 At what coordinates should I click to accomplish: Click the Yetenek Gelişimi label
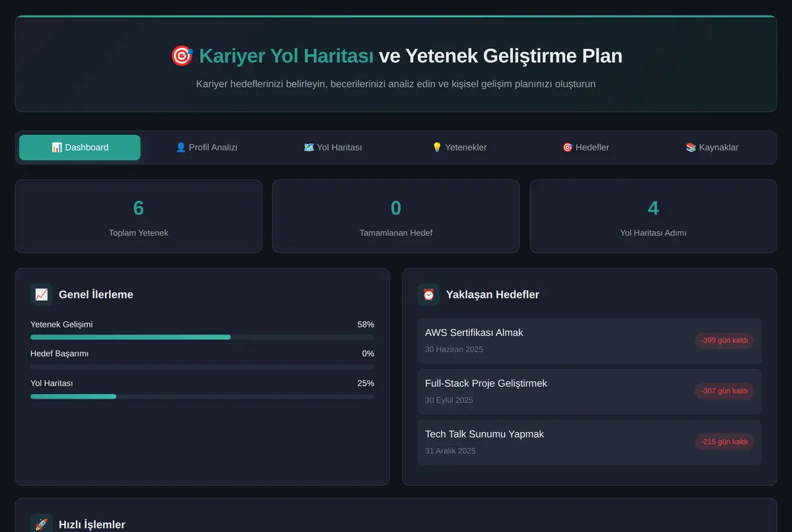coord(61,325)
